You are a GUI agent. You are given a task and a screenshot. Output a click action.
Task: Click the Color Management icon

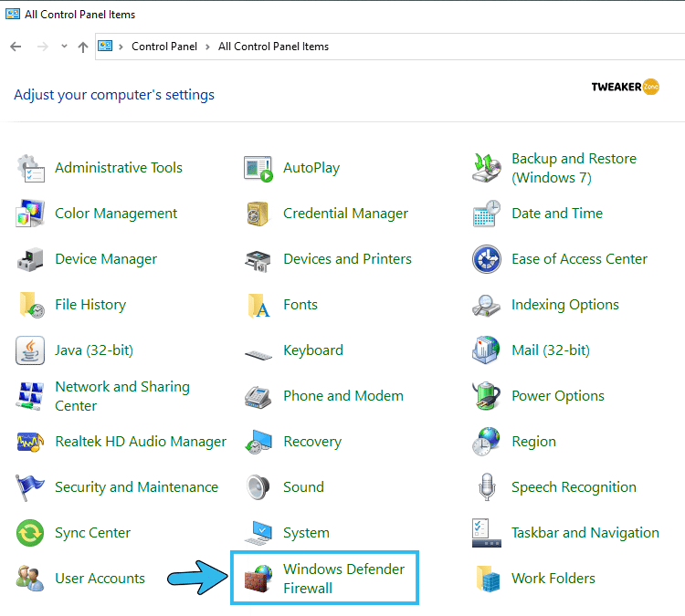(x=30, y=214)
